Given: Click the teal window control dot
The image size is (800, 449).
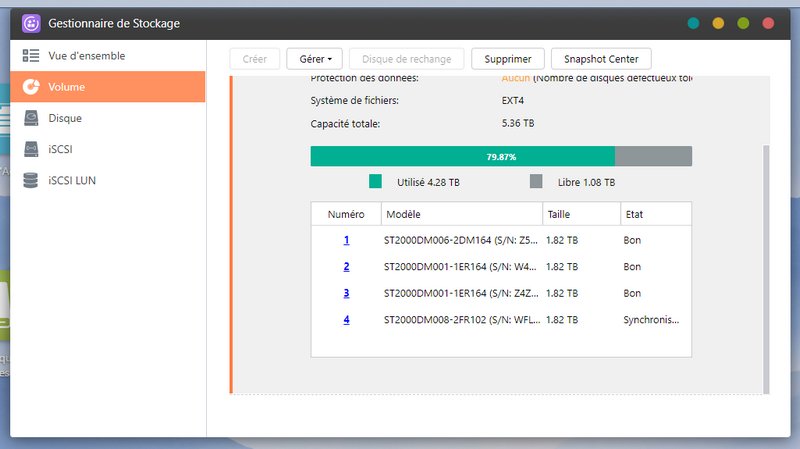Looking at the screenshot, I should (x=693, y=23).
